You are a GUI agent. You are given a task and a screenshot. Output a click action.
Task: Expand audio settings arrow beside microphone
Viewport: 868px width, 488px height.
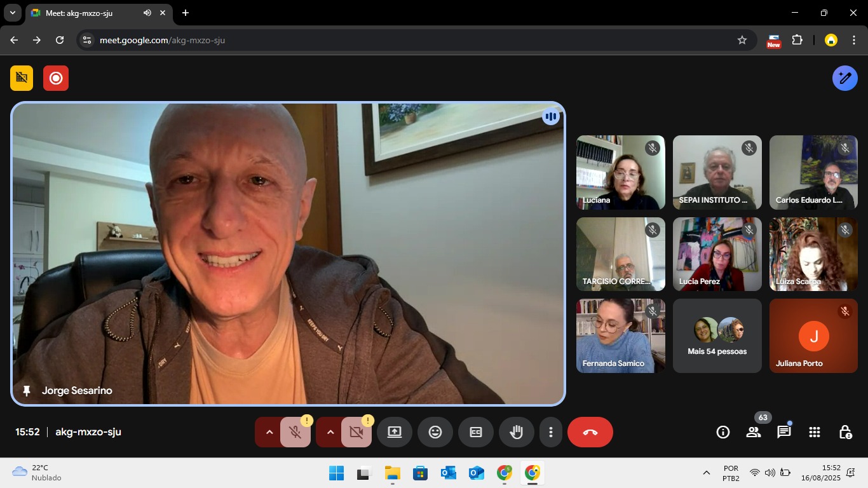point(269,432)
